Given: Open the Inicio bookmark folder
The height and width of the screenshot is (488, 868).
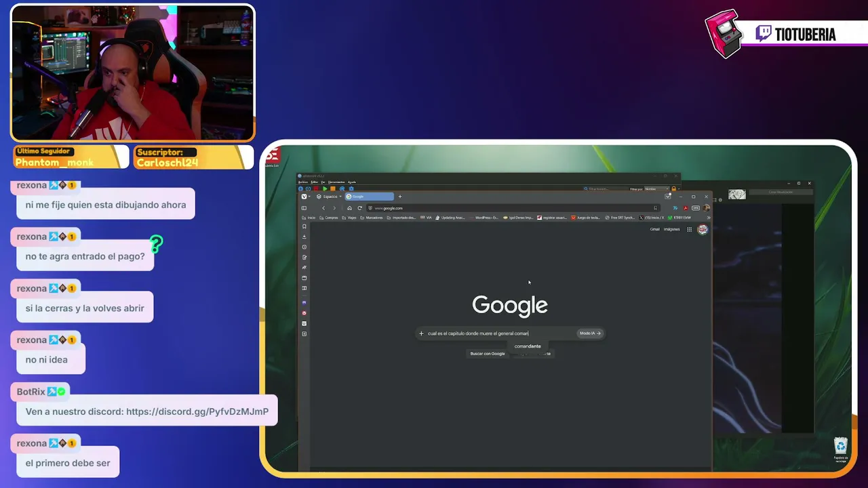Looking at the screenshot, I should point(309,218).
